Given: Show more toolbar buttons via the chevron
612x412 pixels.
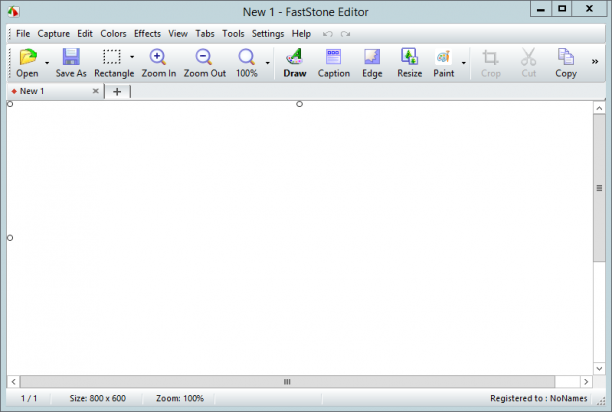Looking at the screenshot, I should coord(595,61).
